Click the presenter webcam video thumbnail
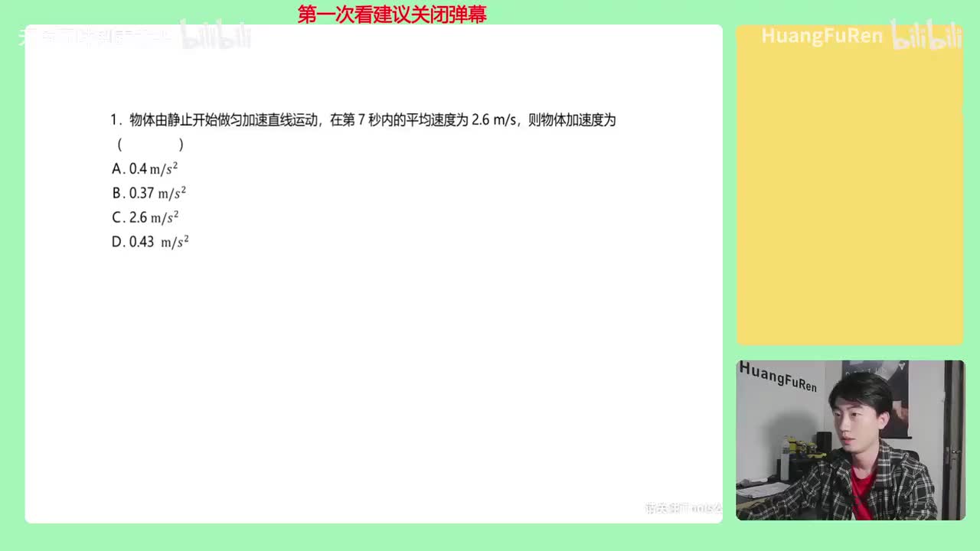The image size is (980, 551). (851, 440)
